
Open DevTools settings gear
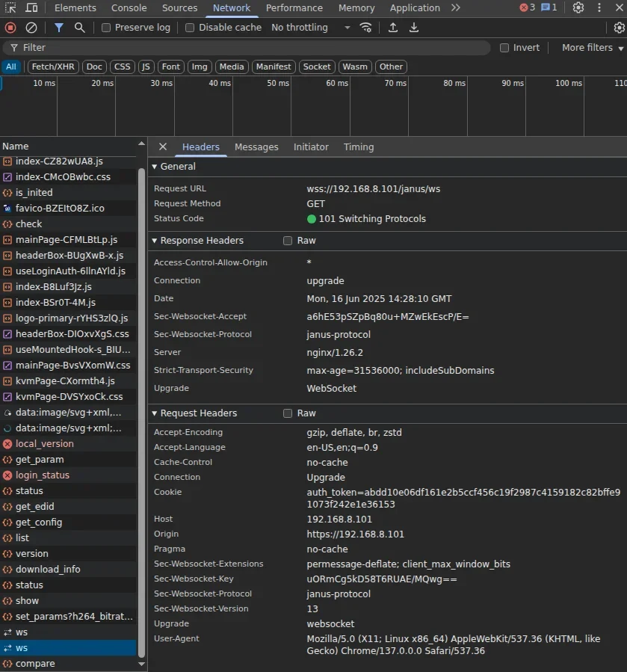click(578, 7)
